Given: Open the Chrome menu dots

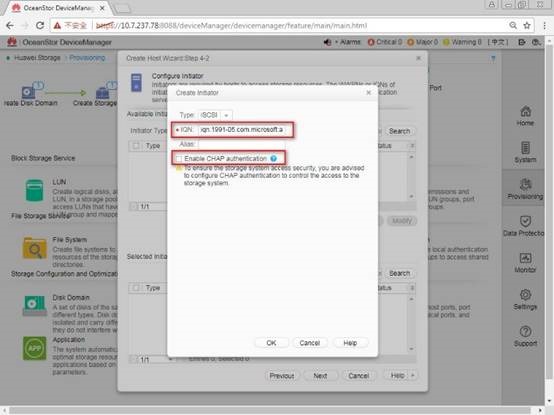Looking at the screenshot, I should (x=544, y=25).
